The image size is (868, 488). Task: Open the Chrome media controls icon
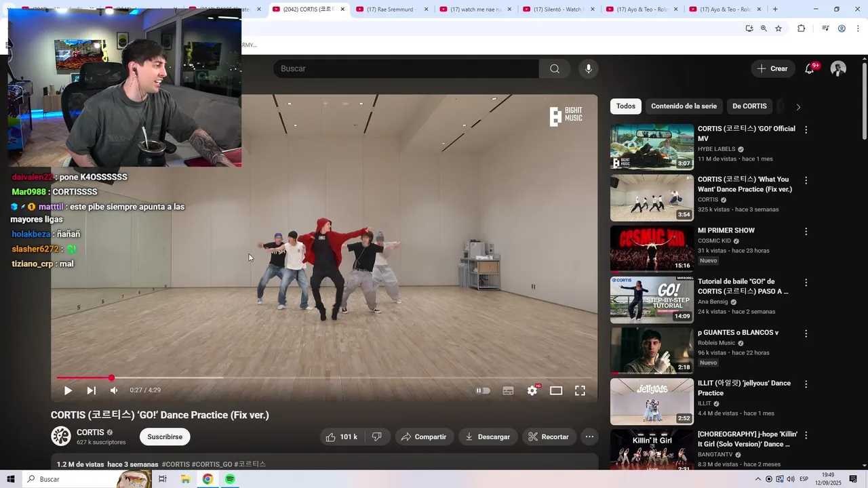(825, 28)
